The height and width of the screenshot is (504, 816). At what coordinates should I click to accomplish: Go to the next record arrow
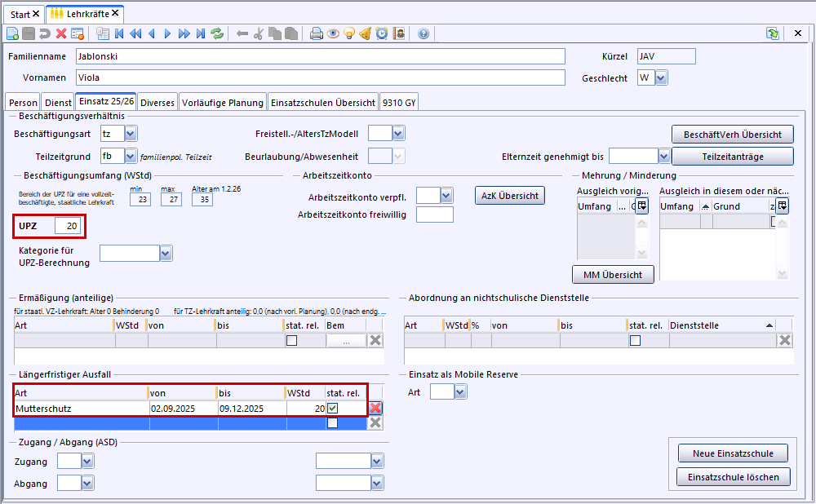[x=168, y=33]
